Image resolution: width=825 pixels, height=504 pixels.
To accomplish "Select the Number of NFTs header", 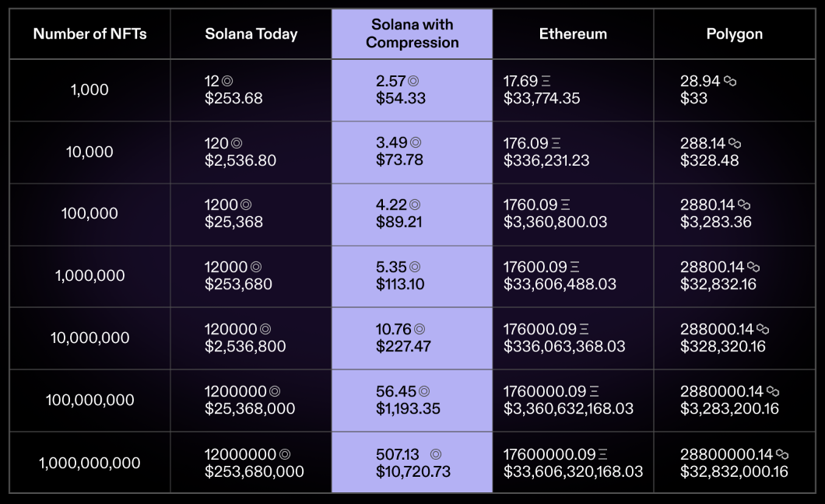I will coord(90,33).
